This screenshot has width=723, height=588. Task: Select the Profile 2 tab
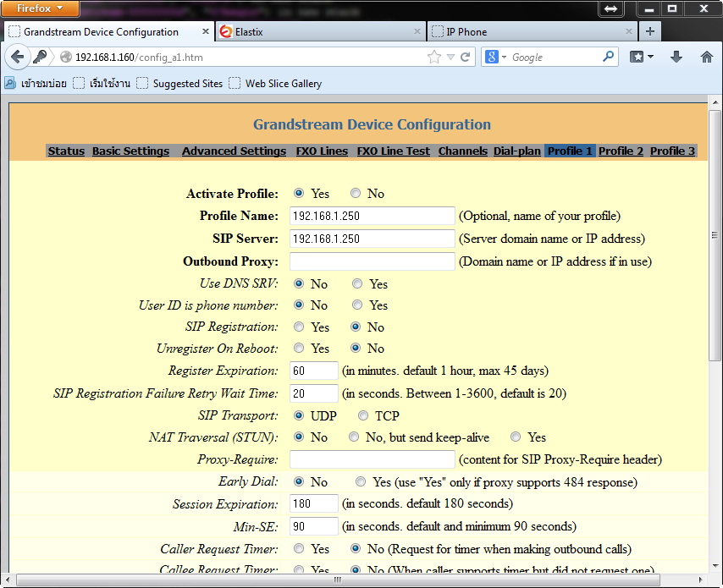point(621,151)
